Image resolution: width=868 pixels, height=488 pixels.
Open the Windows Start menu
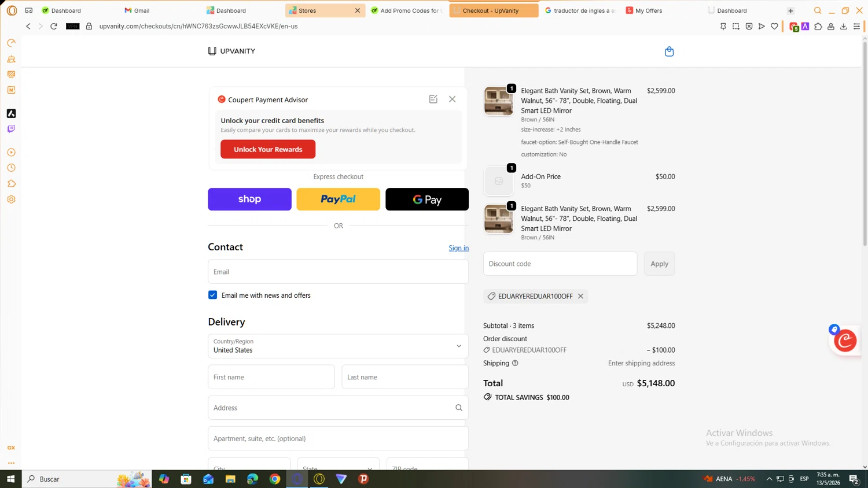(10, 479)
